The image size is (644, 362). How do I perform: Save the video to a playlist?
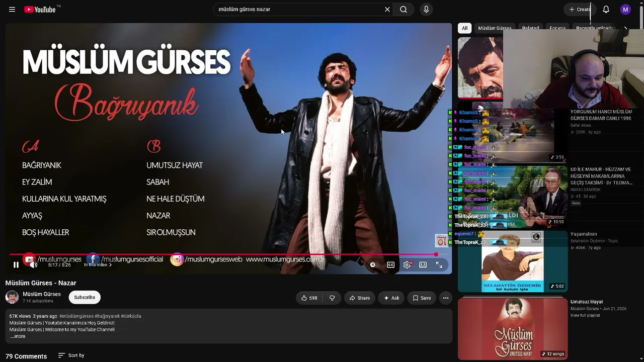tap(422, 298)
